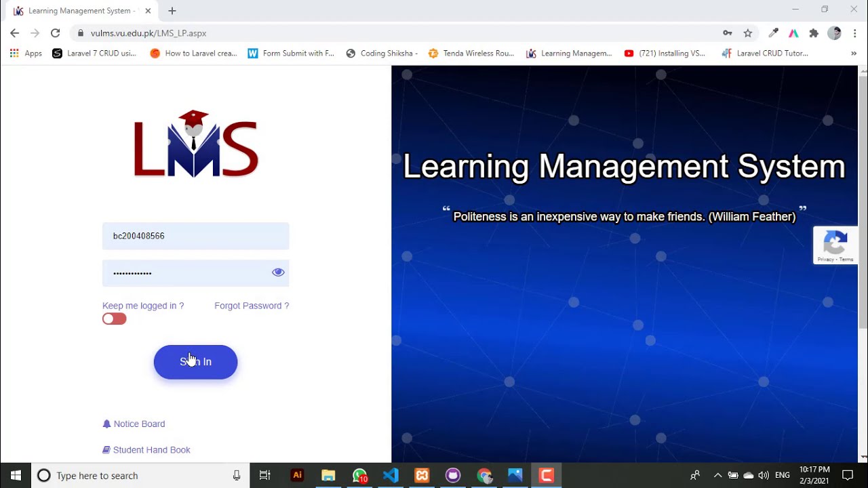Open WhatsApp from taskbar
868x488 pixels.
359,476
